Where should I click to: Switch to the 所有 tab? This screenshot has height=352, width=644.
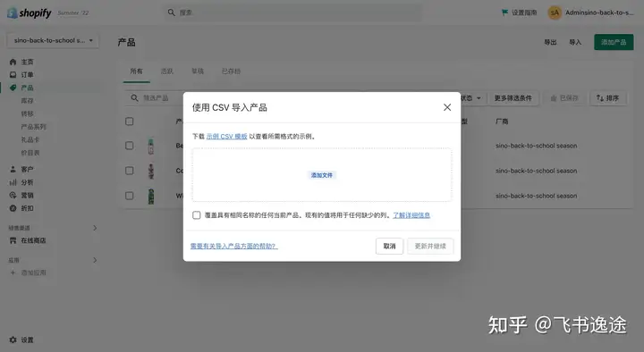click(136, 71)
